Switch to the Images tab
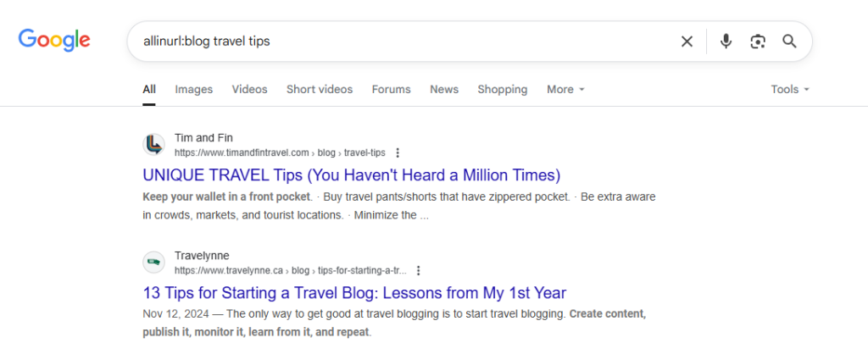This screenshot has width=868, height=343. click(194, 89)
